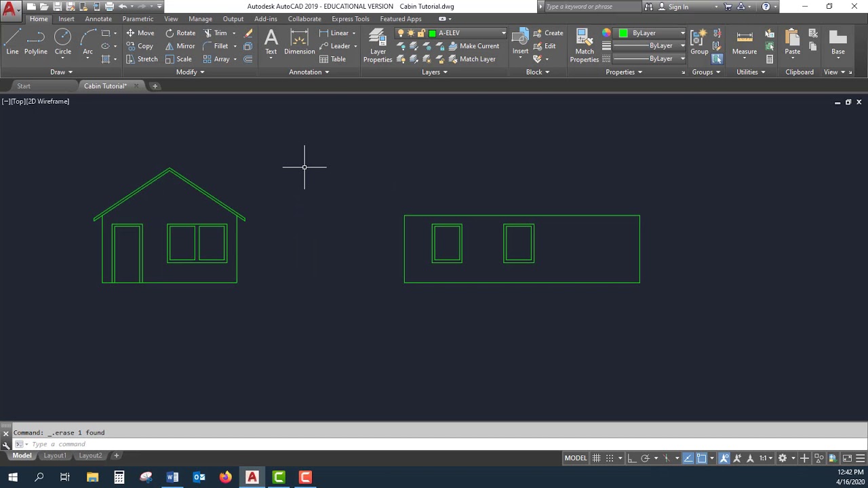868x488 pixels.
Task: Use the Fillet tool
Action: tap(216, 46)
